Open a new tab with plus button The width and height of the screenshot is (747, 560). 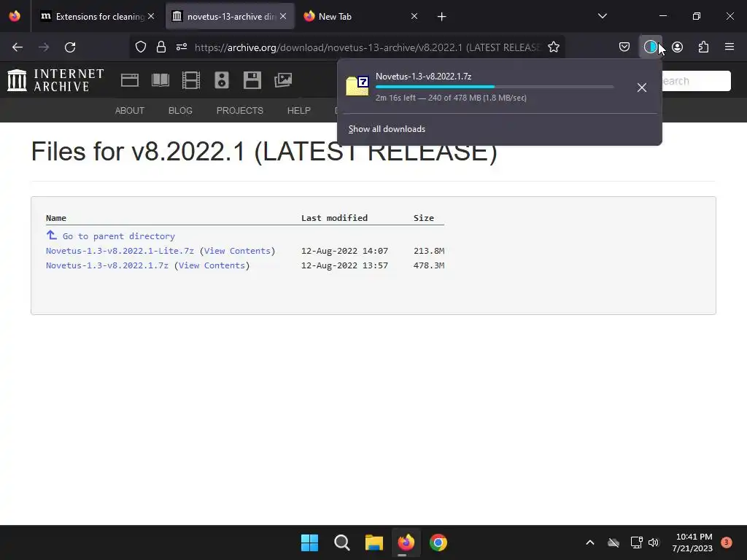(441, 17)
